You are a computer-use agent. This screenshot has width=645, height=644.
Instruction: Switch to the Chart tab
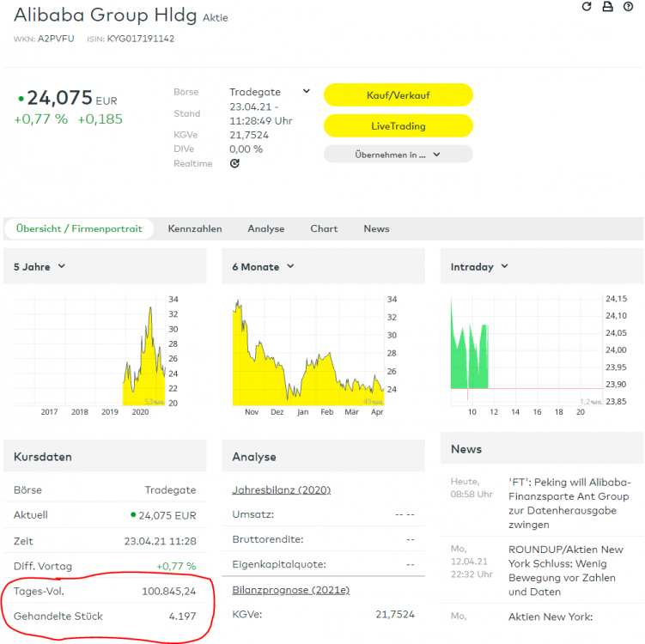[324, 228]
